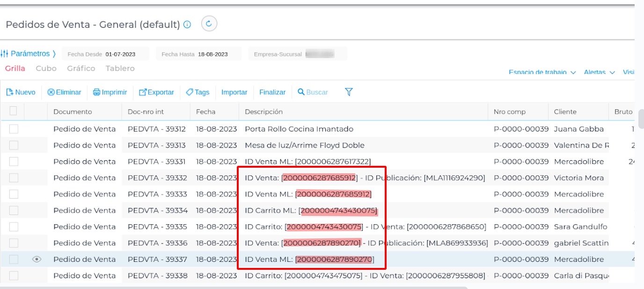Click the info icon beside the page title
This screenshot has width=644, height=289.
click(x=187, y=25)
